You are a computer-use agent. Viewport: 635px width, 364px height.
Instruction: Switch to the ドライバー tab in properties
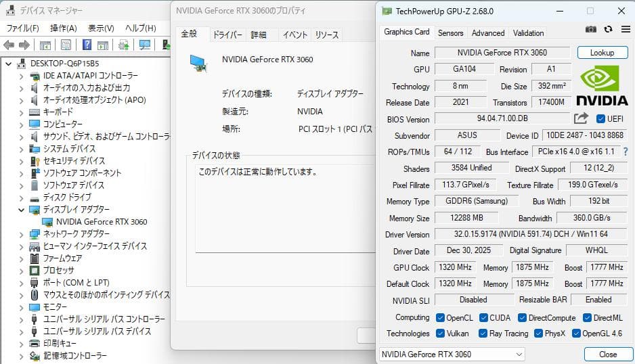pos(227,35)
